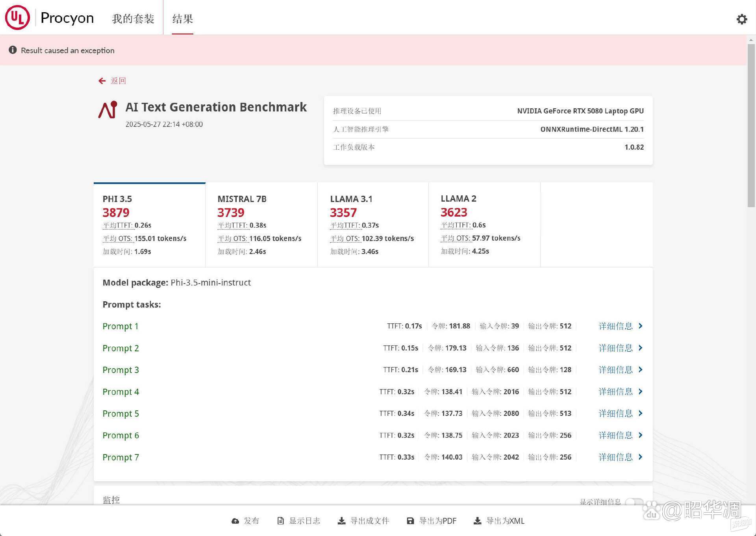This screenshot has width=756, height=536.
Task: Click the cloud upload icon beside 发布
Action: pos(235,521)
